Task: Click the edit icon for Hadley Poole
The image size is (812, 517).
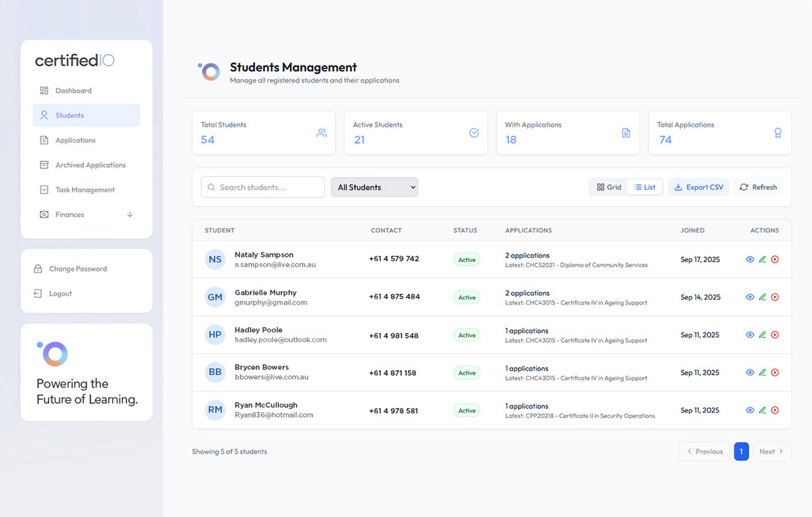Action: point(762,335)
